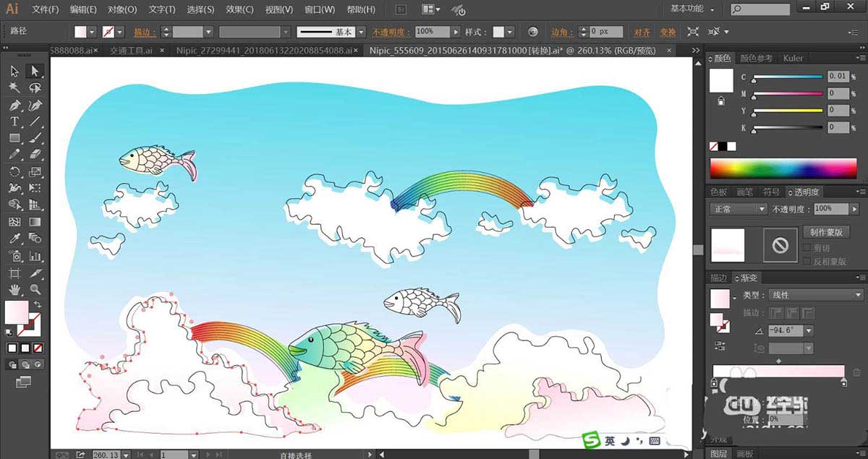Click the recolor artwork wheel icon in the control bar

[x=533, y=32]
